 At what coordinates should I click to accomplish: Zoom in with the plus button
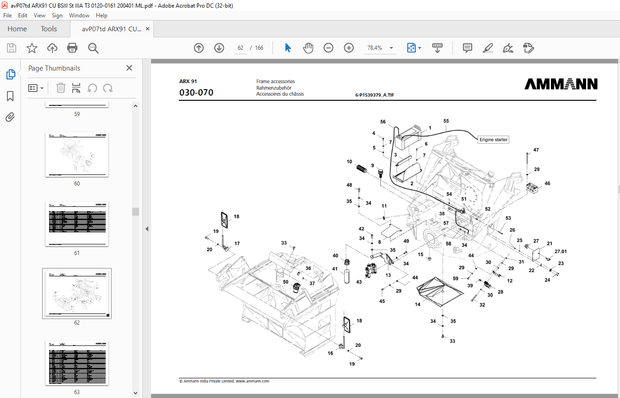[349, 48]
